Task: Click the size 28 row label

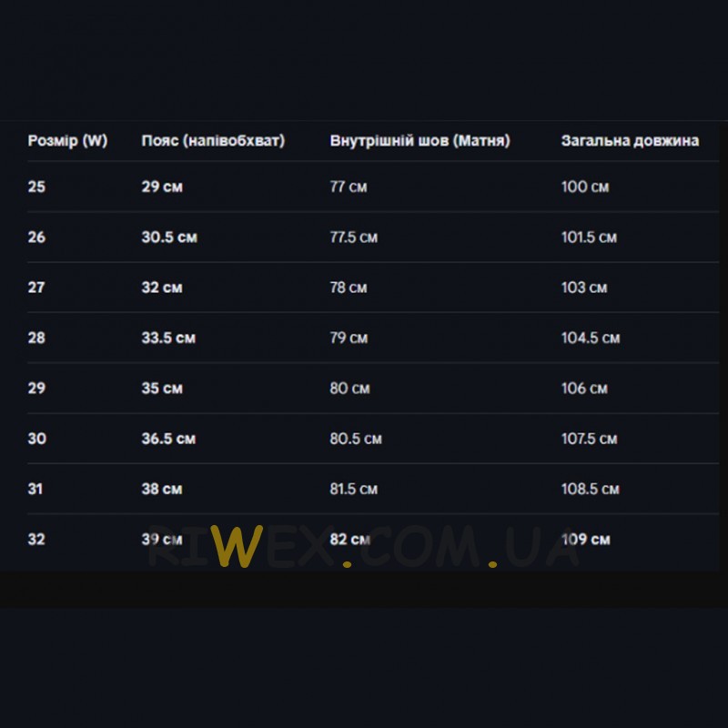Action: click(x=36, y=339)
